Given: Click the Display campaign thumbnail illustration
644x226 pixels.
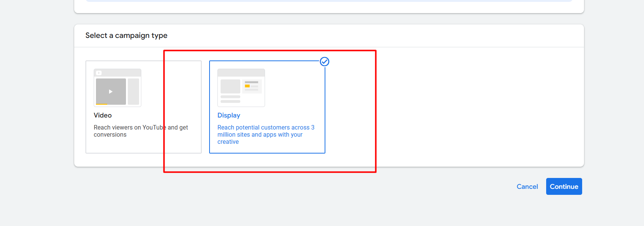Looking at the screenshot, I should (241, 88).
